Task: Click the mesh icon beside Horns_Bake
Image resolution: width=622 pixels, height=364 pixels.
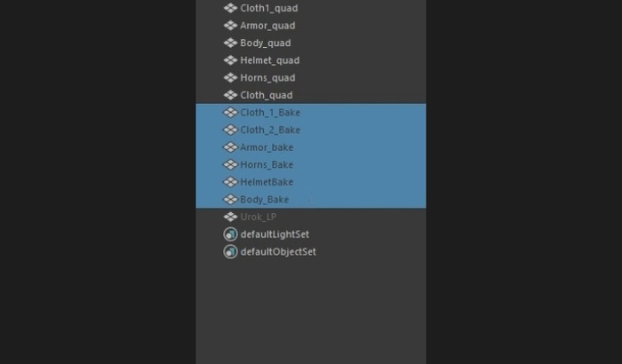Action: tap(230, 164)
